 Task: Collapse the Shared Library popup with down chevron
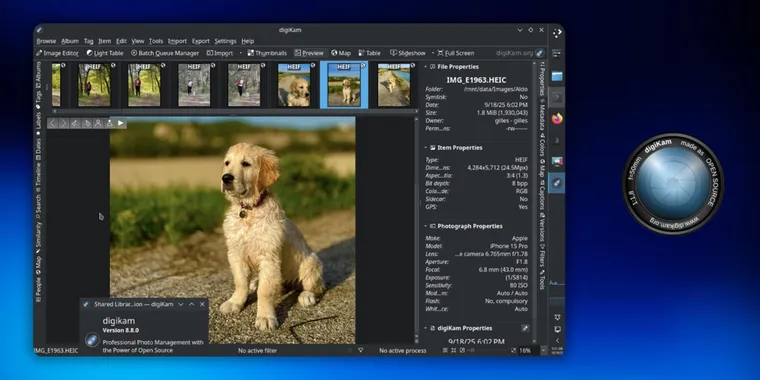tap(181, 304)
